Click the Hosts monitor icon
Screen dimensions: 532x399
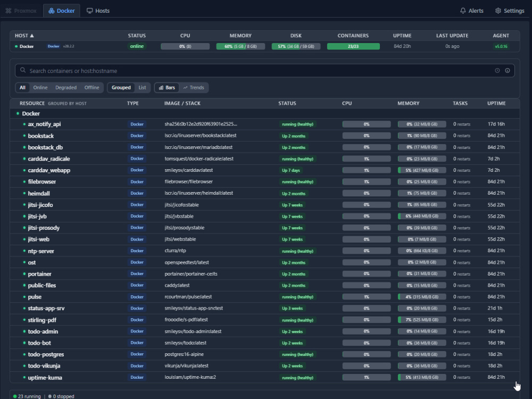[x=89, y=11]
